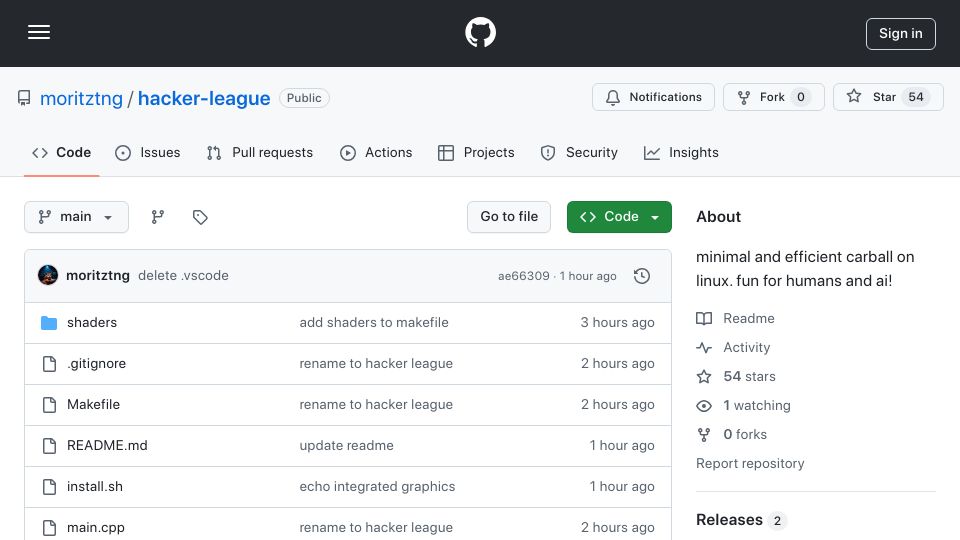
Task: Click the repository icon before moritztng
Action: tap(24, 98)
